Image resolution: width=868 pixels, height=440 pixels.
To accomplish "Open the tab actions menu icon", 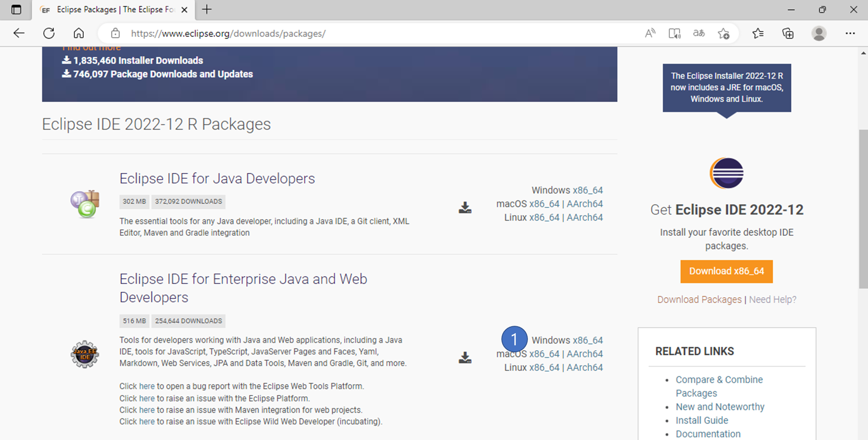I will pos(16,10).
